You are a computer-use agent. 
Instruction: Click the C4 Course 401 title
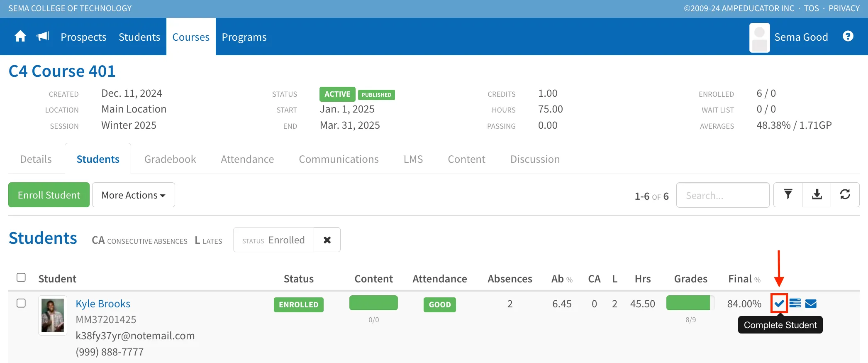point(62,71)
